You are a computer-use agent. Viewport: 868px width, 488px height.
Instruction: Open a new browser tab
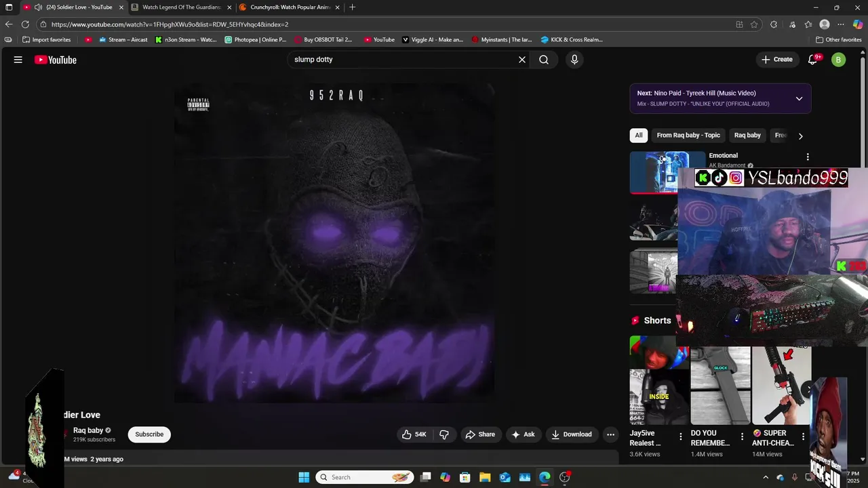[352, 7]
